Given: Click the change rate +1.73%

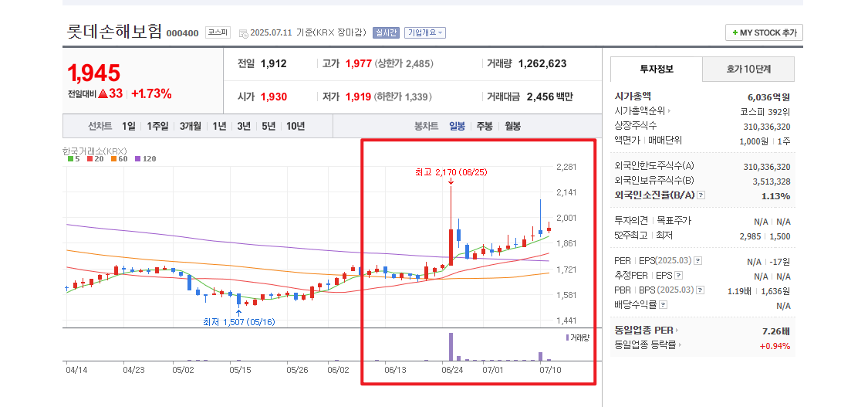Looking at the screenshot, I should click(151, 94).
